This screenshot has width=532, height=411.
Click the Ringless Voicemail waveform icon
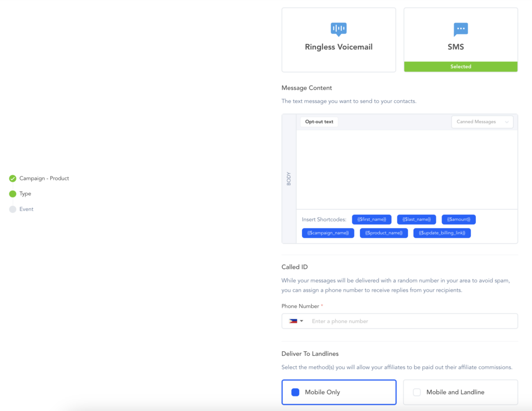point(338,29)
